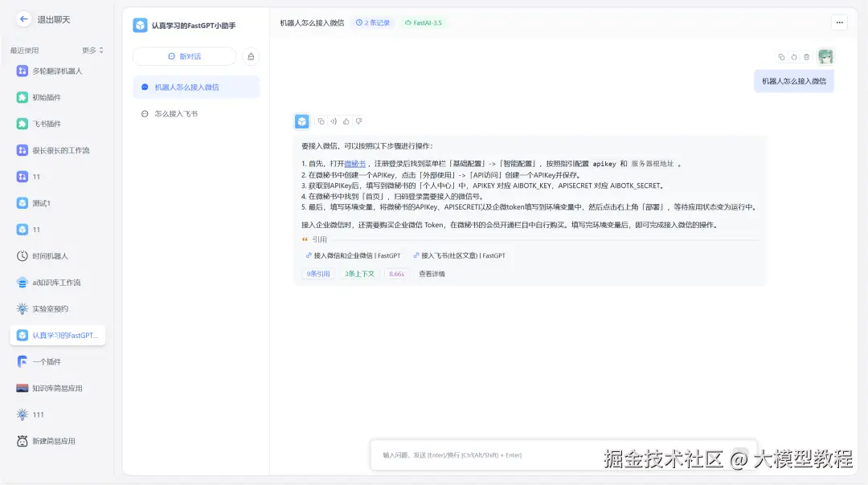Click the 最近使用 sidebar label
This screenshot has height=485, width=868.
[24, 51]
